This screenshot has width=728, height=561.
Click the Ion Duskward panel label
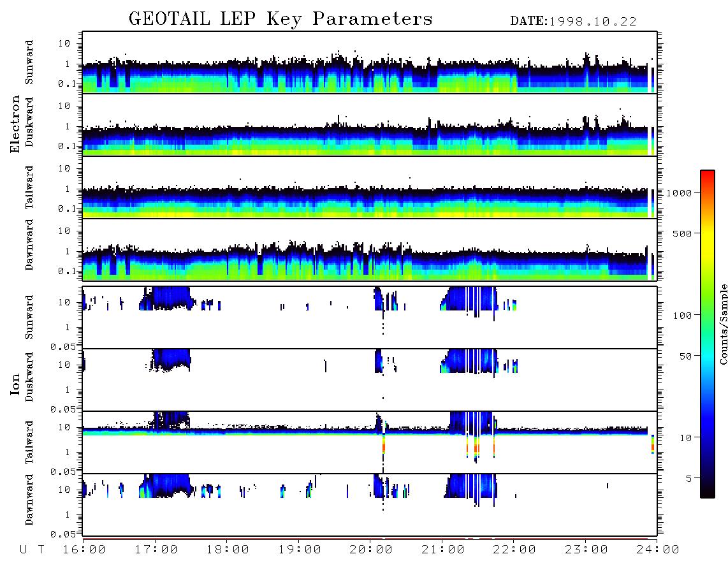29,377
